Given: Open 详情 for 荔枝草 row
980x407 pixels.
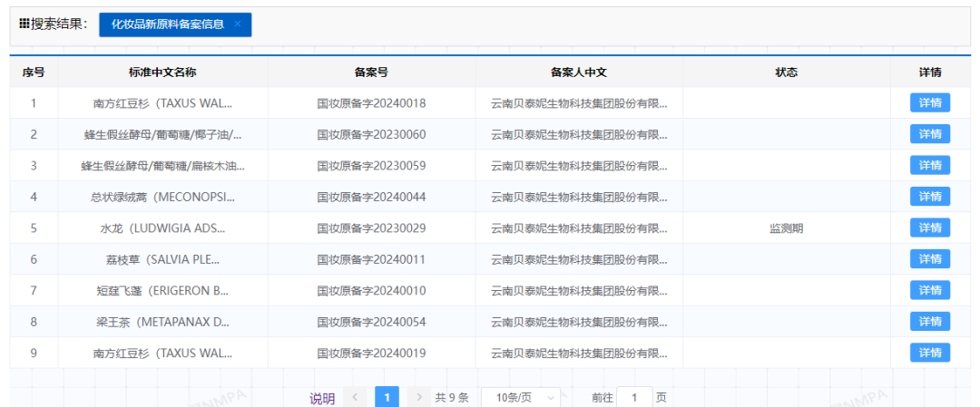Looking at the screenshot, I should point(929,259).
